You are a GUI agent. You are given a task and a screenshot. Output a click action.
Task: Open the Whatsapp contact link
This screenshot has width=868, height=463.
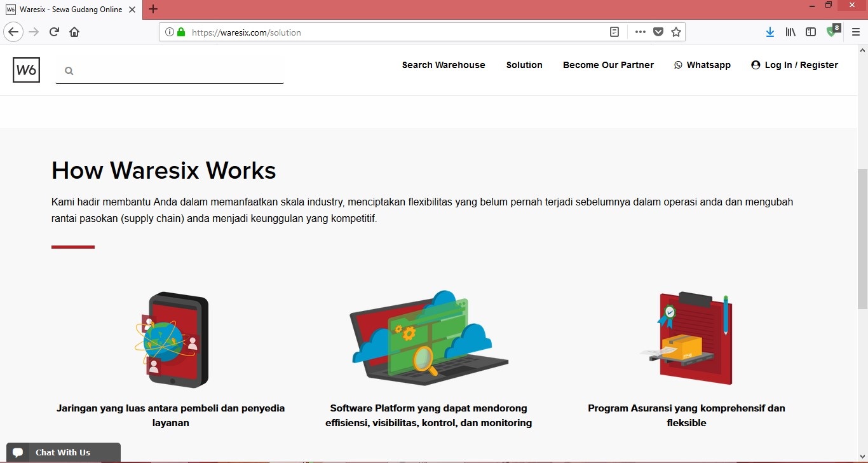tap(702, 65)
